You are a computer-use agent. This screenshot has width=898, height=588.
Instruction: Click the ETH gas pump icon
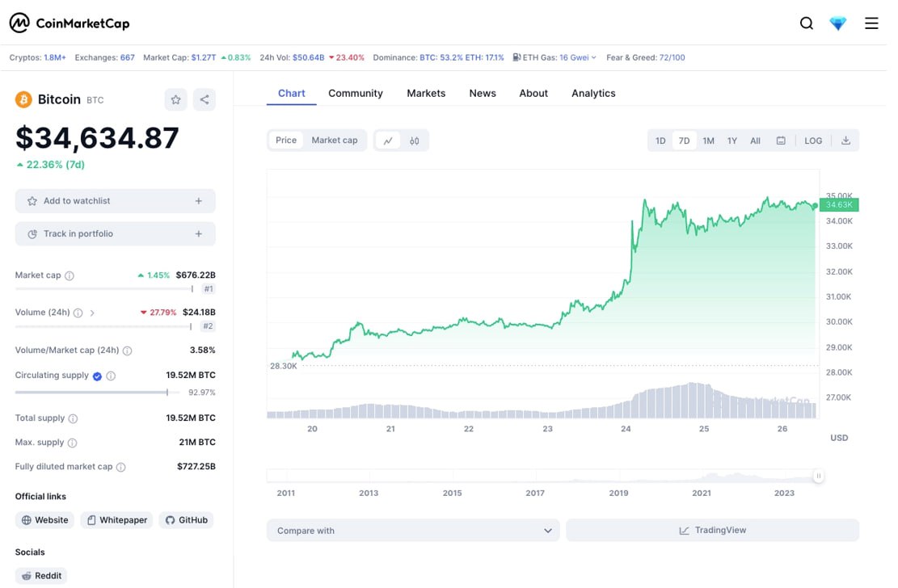tap(516, 57)
